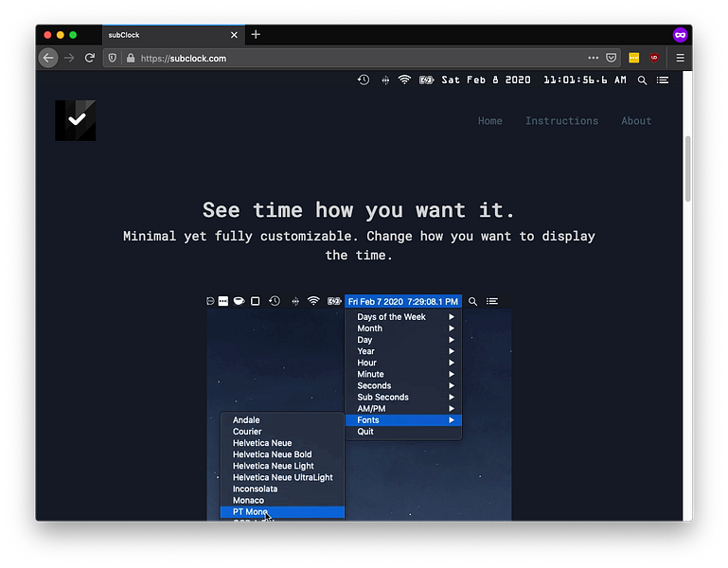Click the purple private browsing mask icon
The image size is (728, 568).
click(x=680, y=35)
